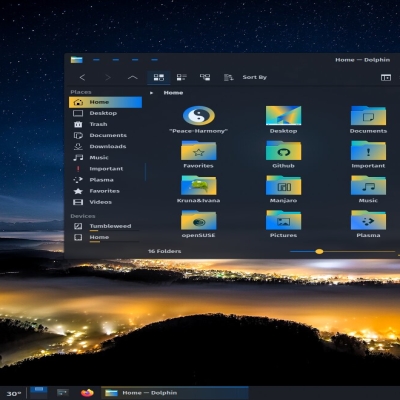Switch to Compact view mode

182,77
